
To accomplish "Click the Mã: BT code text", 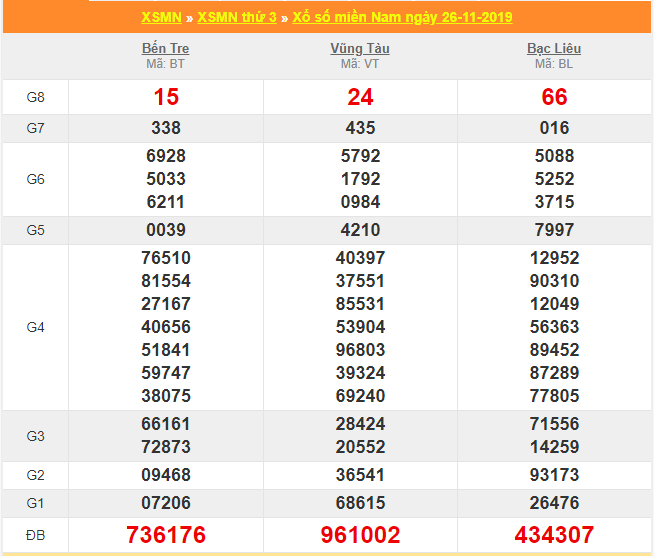I will 165,64.
